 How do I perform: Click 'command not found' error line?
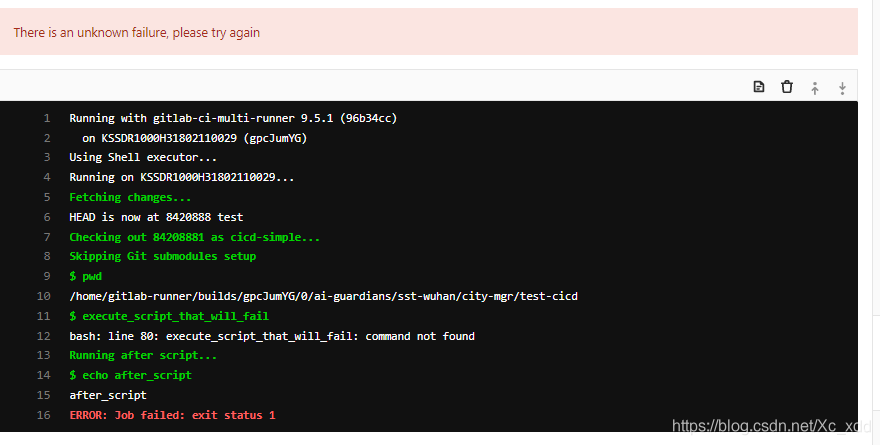[272, 336]
